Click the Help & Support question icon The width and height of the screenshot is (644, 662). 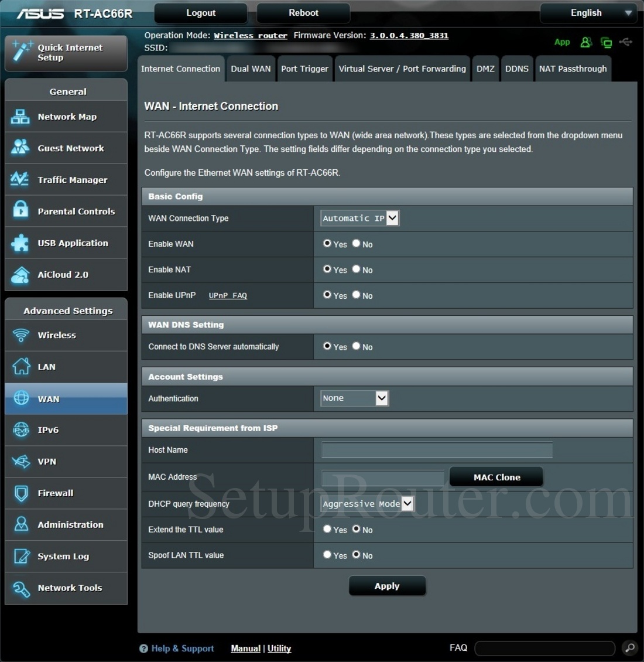pyautogui.click(x=143, y=649)
